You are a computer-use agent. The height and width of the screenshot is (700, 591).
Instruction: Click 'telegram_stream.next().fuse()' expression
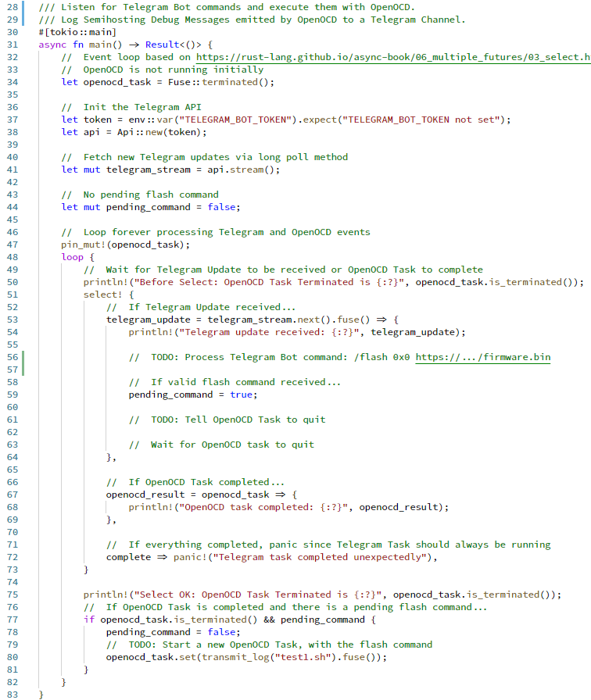tap(288, 320)
